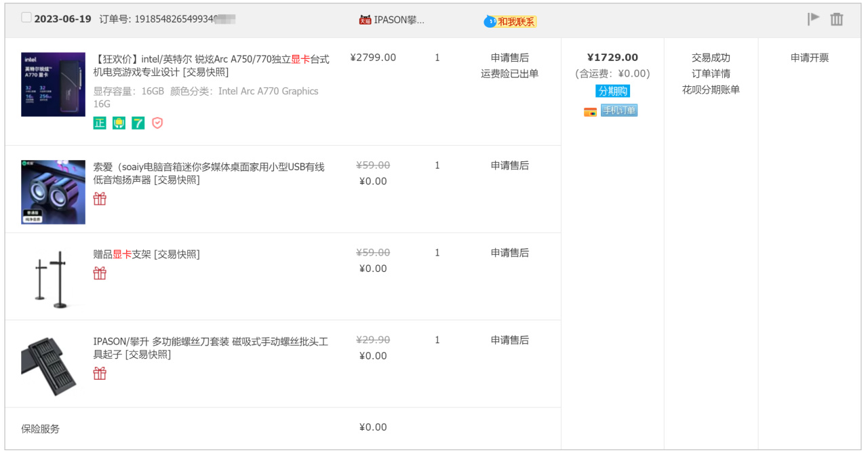The height and width of the screenshot is (457, 868).
Task: Click 运费险已出单 shipping insurance link
Action: pyautogui.click(x=509, y=73)
